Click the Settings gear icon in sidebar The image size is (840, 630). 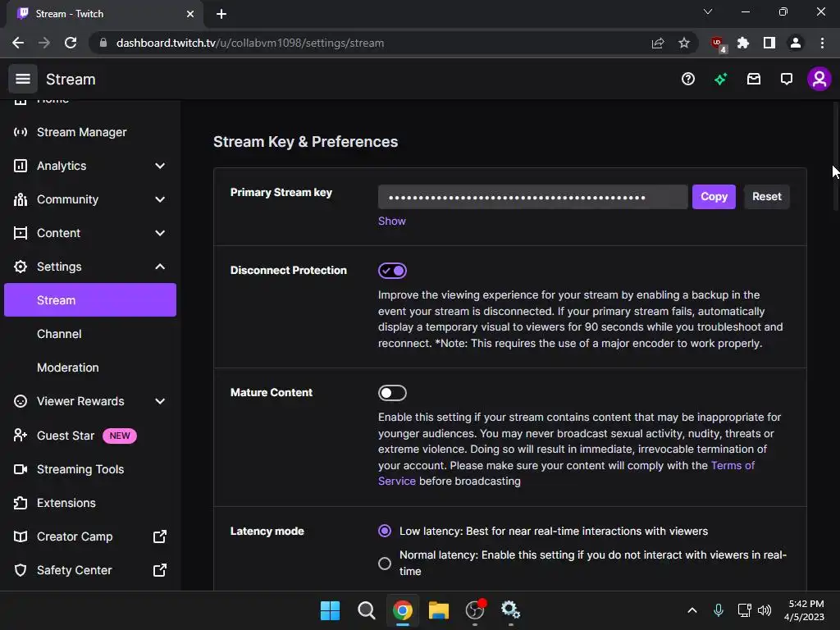(21, 267)
